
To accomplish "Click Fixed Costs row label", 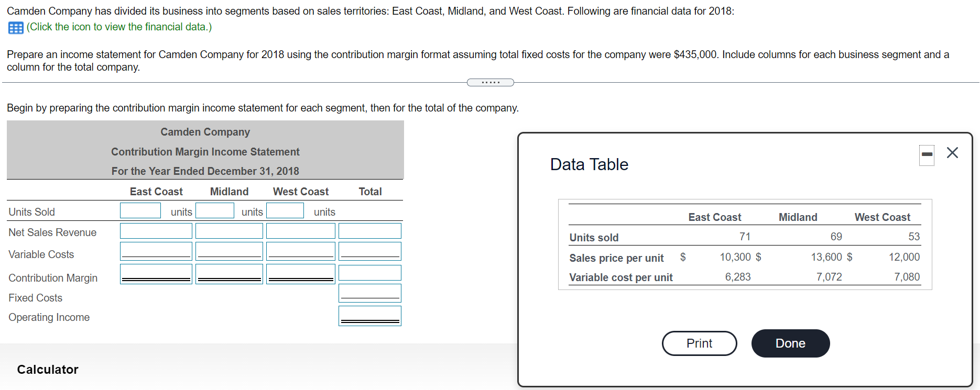I will pos(35,298).
